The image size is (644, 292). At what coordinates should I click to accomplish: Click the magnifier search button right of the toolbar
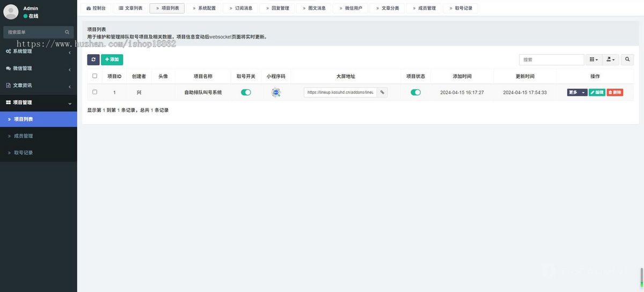[x=627, y=59]
